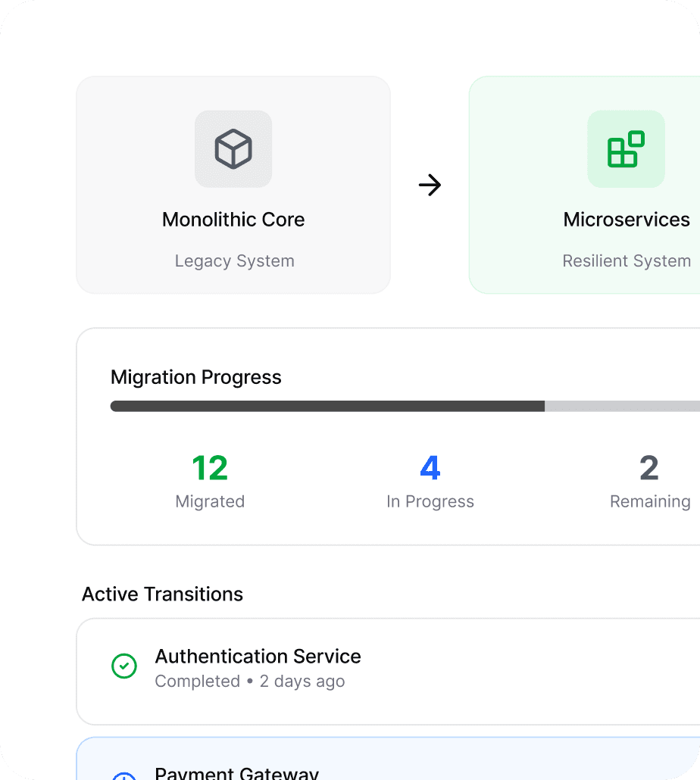
Task: Click the Resilient System label
Action: coord(627,261)
